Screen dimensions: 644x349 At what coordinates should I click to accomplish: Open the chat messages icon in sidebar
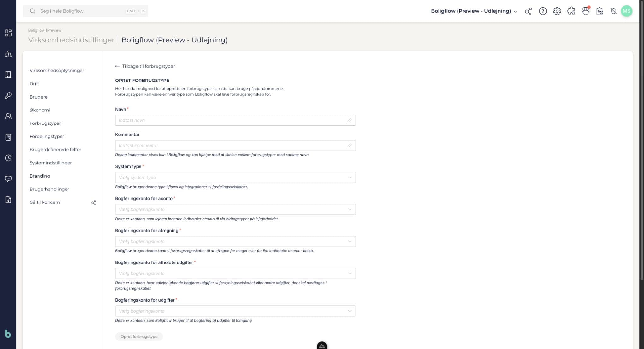pyautogui.click(x=8, y=179)
